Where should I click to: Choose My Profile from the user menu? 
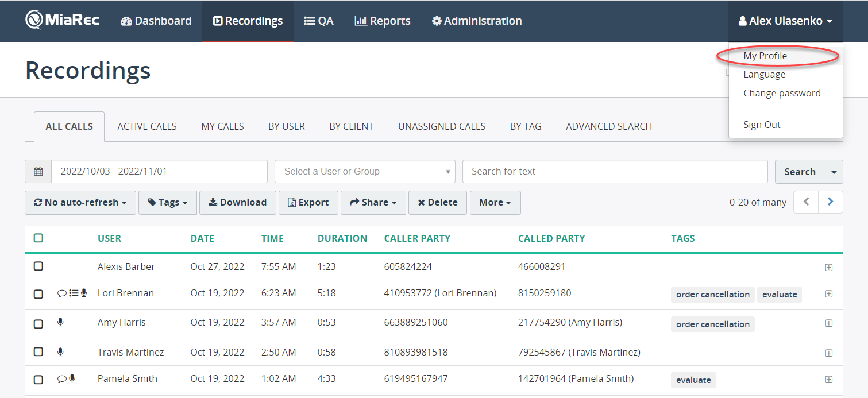tap(765, 56)
